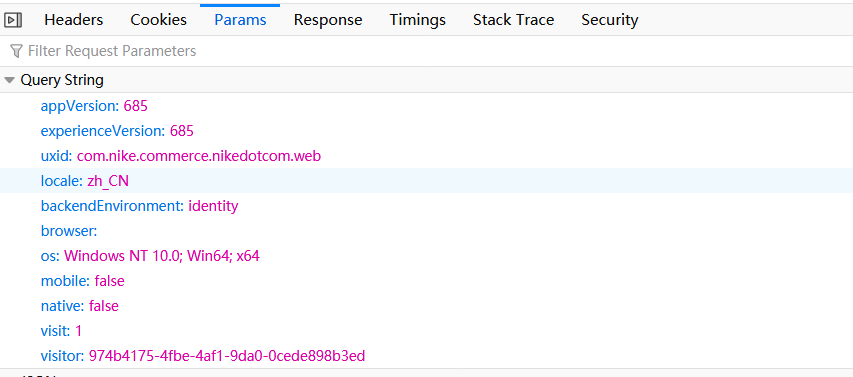Select the locale: zh_CN row
This screenshot has width=853, height=377.
click(x=426, y=181)
